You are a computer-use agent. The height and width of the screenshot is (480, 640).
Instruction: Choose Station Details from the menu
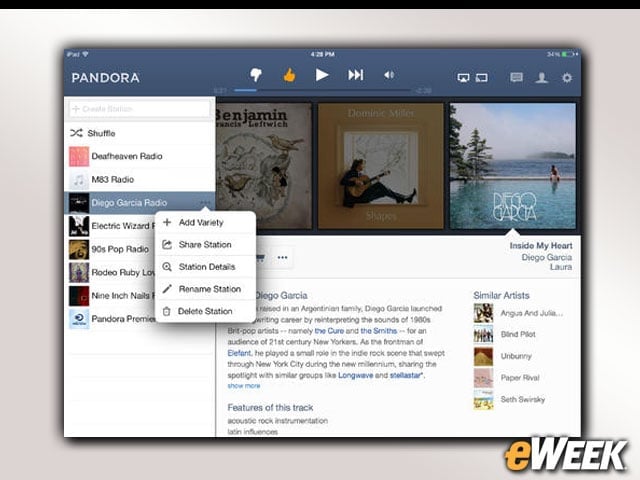pos(206,267)
